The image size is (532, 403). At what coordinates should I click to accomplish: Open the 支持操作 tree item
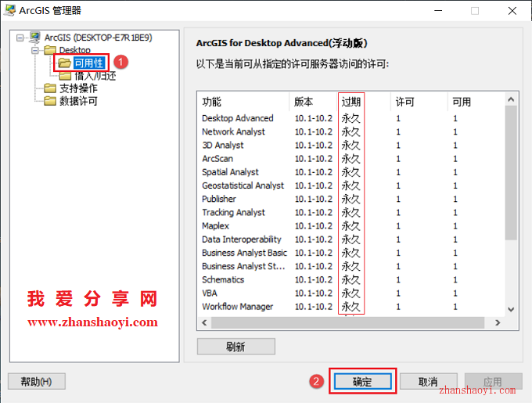tap(78, 88)
